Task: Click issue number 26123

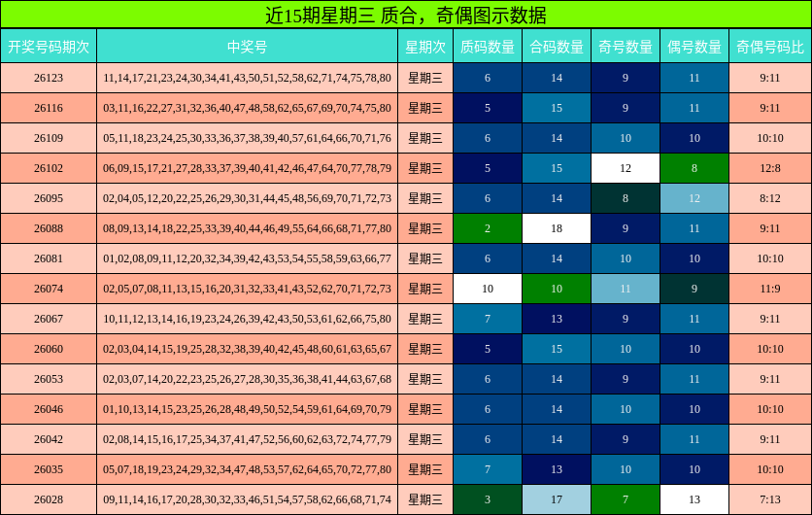Action: pyautogui.click(x=49, y=78)
